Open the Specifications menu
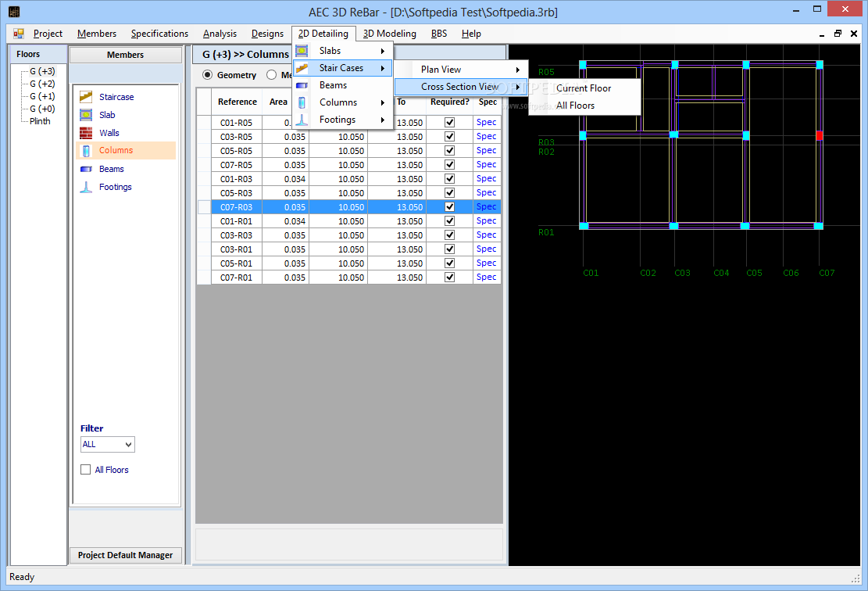The height and width of the screenshot is (591, 868). click(x=159, y=34)
